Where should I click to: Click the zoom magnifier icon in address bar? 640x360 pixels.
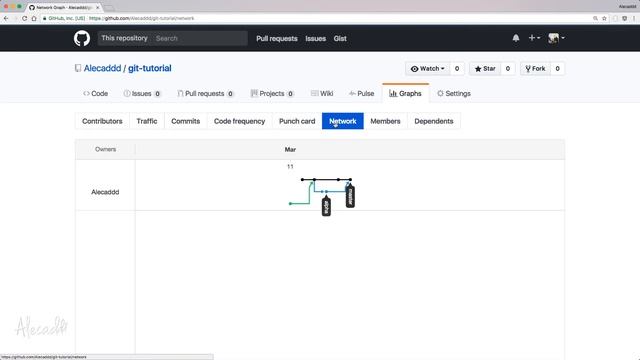click(596, 18)
